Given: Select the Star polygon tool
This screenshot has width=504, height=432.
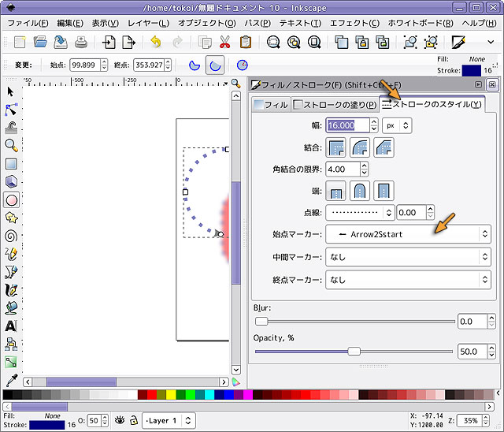Looking at the screenshot, I should (x=11, y=218).
